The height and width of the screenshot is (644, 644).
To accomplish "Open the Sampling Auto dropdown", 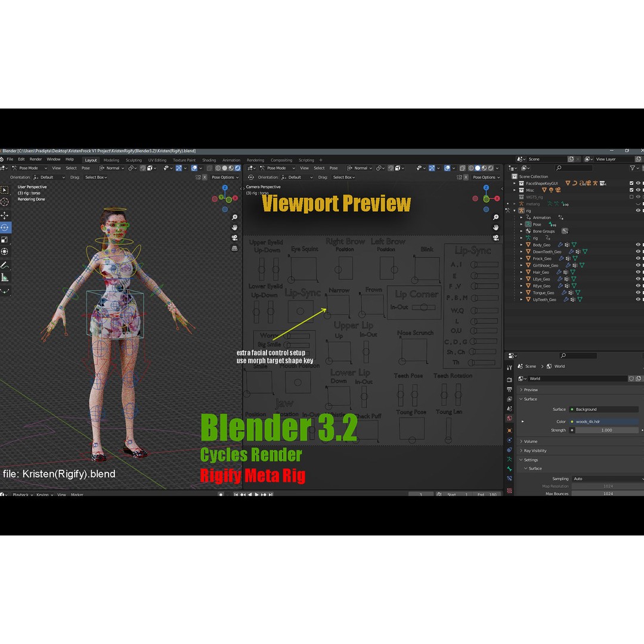I will [608, 479].
